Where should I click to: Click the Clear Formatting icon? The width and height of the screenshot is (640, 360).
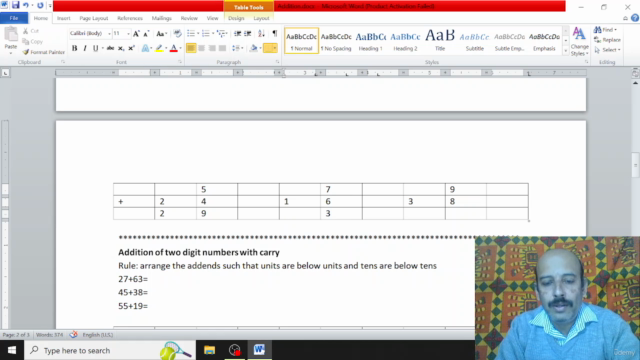tap(177, 33)
